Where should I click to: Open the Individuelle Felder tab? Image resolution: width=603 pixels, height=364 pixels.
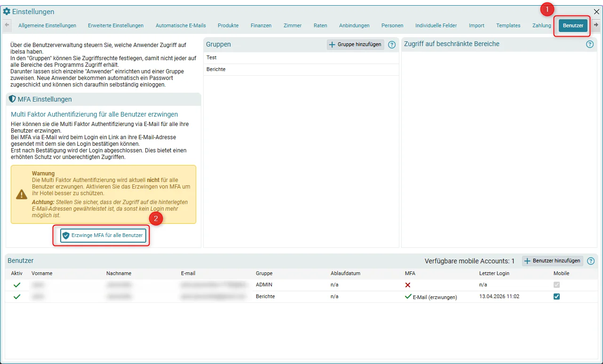[x=436, y=25]
